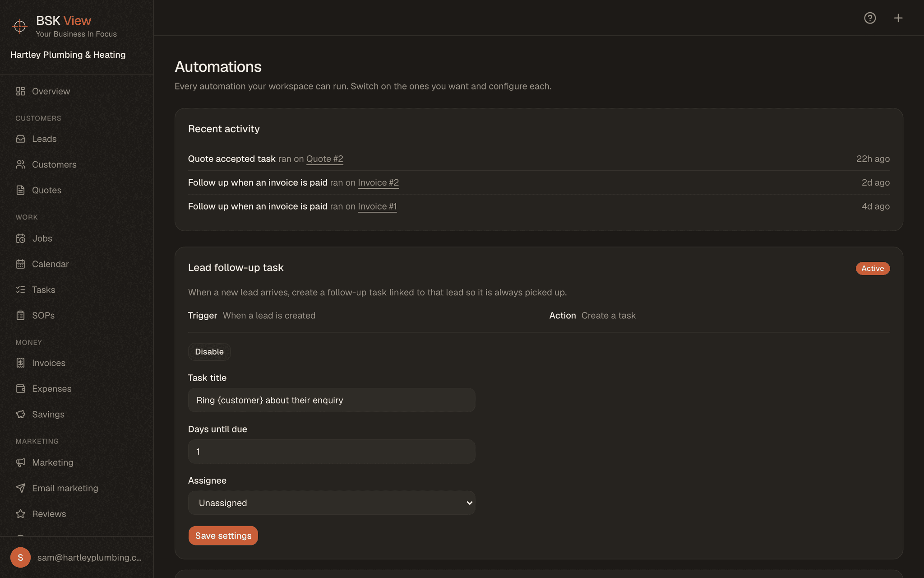Click the Customers people icon
Image resolution: width=924 pixels, height=578 pixels.
pyautogui.click(x=20, y=164)
